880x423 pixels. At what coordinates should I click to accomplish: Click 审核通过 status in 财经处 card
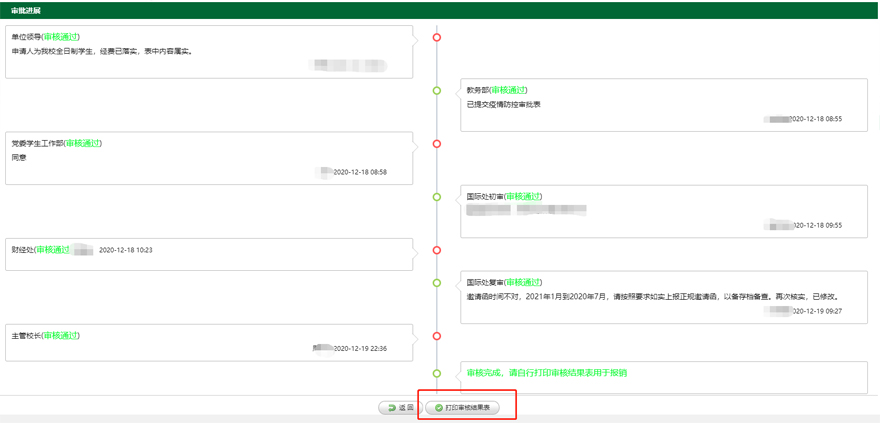53,249
